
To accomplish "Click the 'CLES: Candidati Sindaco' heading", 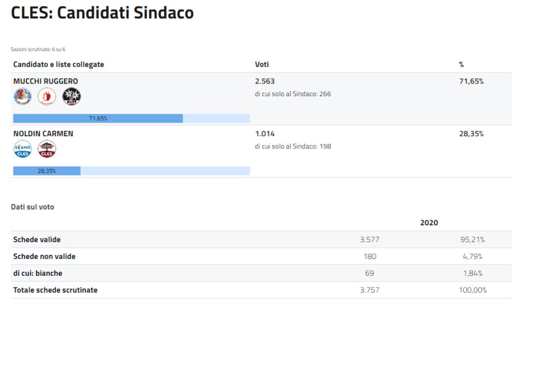I will pos(102,13).
